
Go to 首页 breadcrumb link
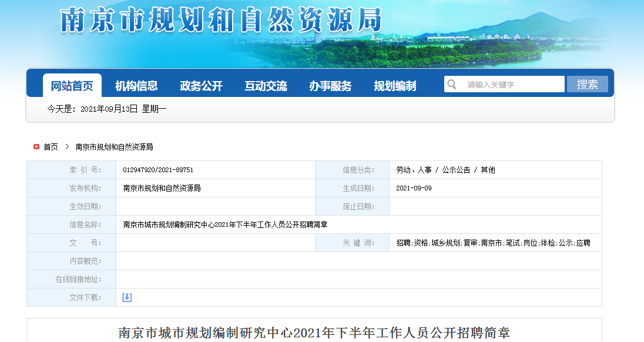point(51,147)
